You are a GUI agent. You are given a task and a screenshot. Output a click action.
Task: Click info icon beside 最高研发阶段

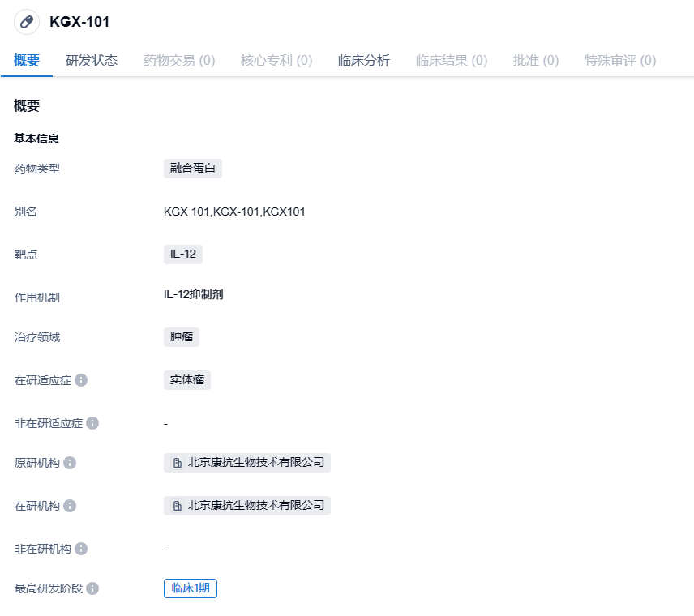tap(92, 588)
